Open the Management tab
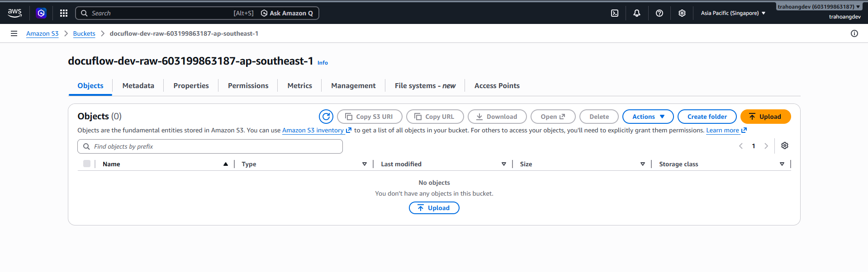The width and height of the screenshot is (868, 272). pyautogui.click(x=353, y=85)
